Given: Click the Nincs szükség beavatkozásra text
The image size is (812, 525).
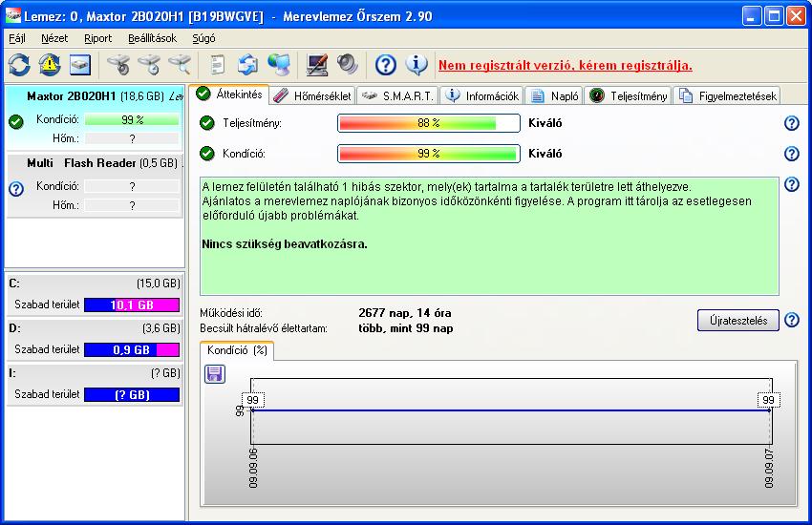Looking at the screenshot, I should pos(285,244).
